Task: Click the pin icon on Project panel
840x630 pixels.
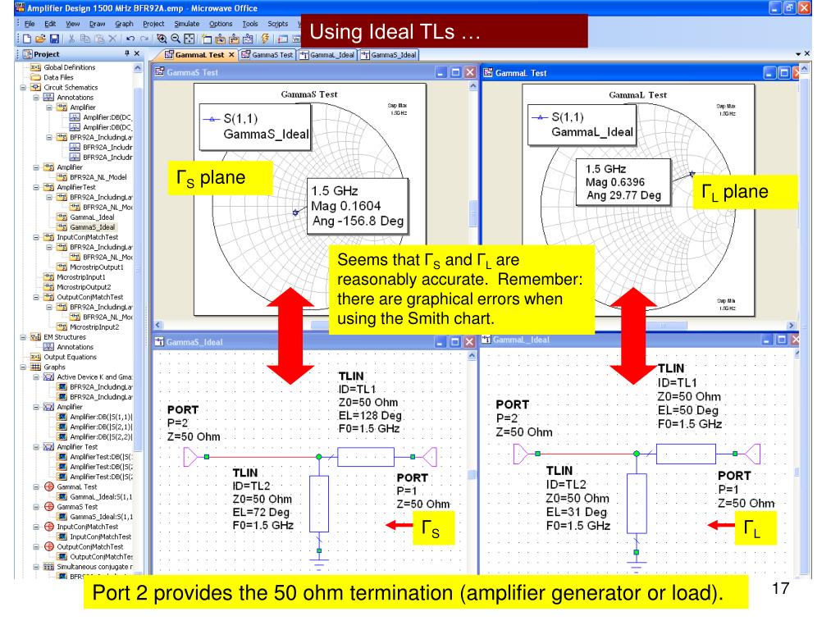Action: [127, 53]
